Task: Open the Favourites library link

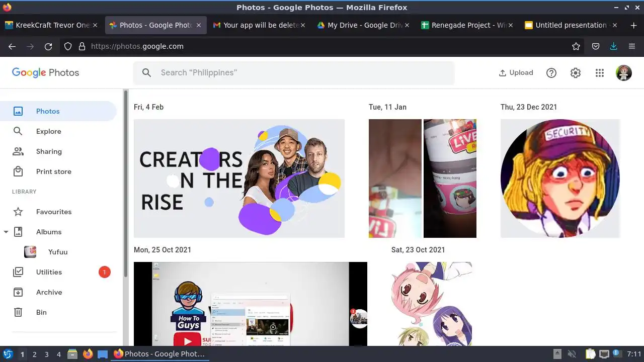Action: [58, 212]
